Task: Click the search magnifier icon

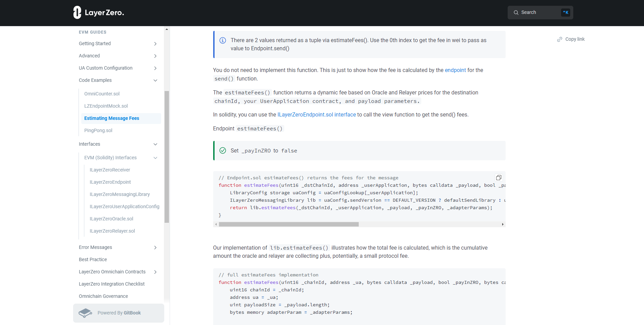Action: tap(516, 13)
